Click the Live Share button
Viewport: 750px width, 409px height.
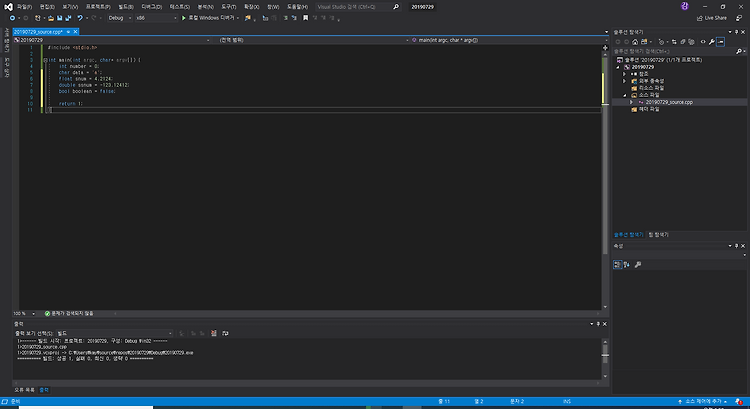[712, 18]
